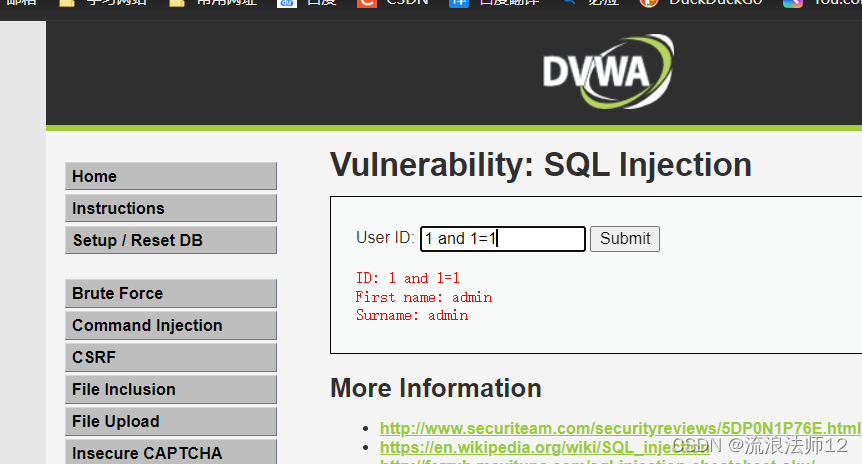This screenshot has width=862, height=464.
Task: Select Setup / Reset DB
Action: tap(171, 240)
